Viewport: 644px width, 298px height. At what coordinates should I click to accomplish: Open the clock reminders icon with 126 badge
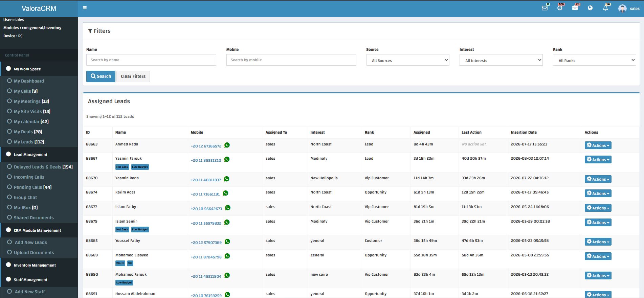tap(560, 8)
